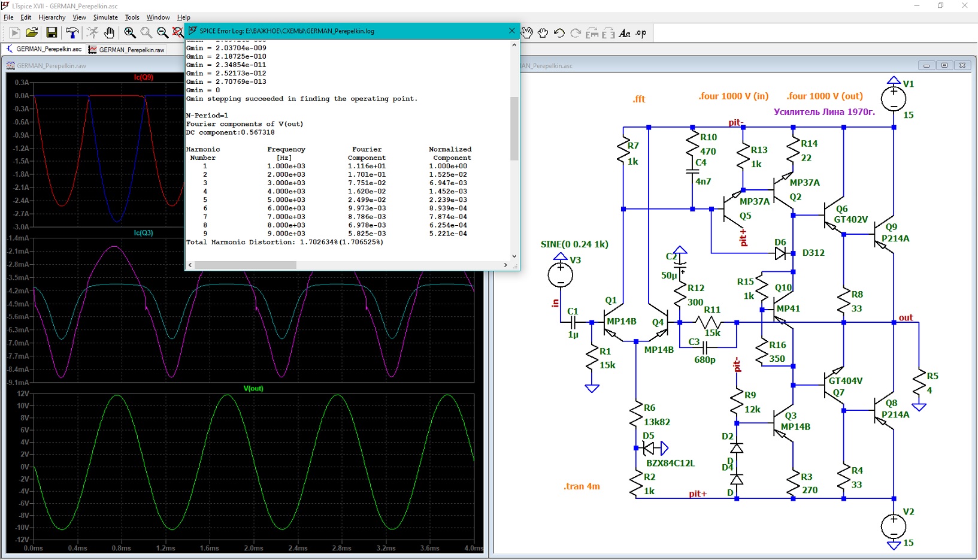The height and width of the screenshot is (560, 978).
Task: Select the Drag tool closed hand icon
Action: 543,33
